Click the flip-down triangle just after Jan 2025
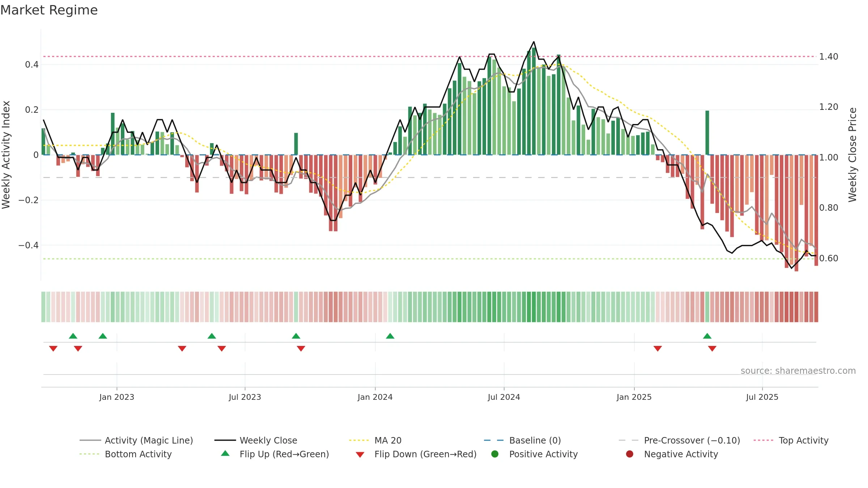The image size is (868, 488). click(x=658, y=348)
